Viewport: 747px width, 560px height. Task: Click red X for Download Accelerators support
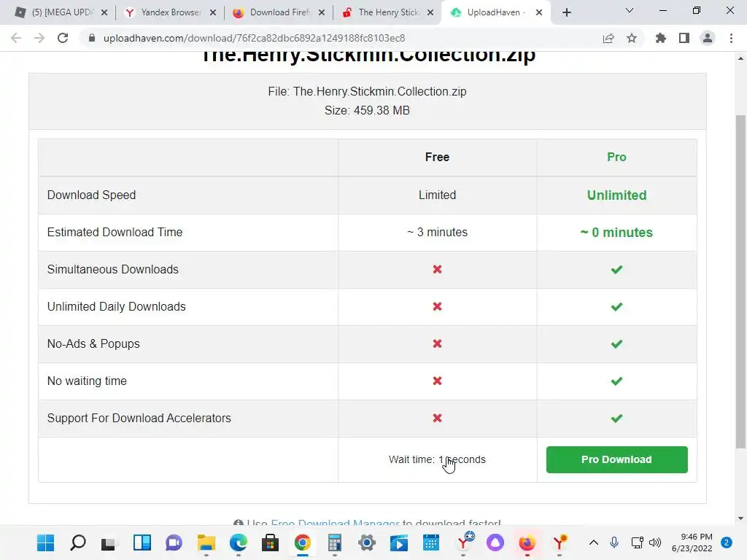point(437,418)
